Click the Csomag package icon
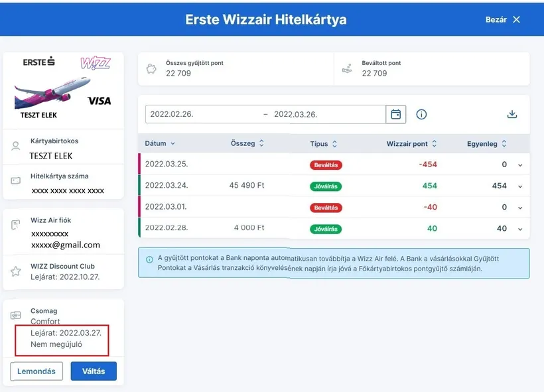Image resolution: width=544 pixels, height=392 pixels. coord(15,315)
